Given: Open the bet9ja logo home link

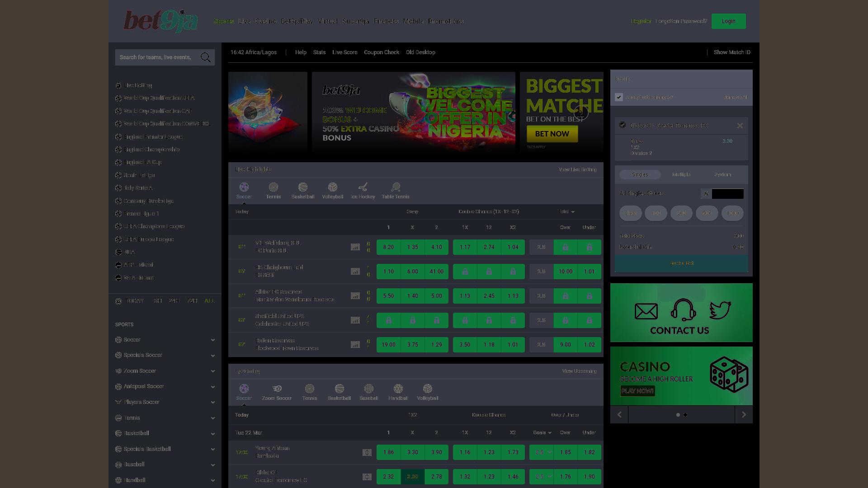Looking at the screenshot, I should click(x=160, y=21).
